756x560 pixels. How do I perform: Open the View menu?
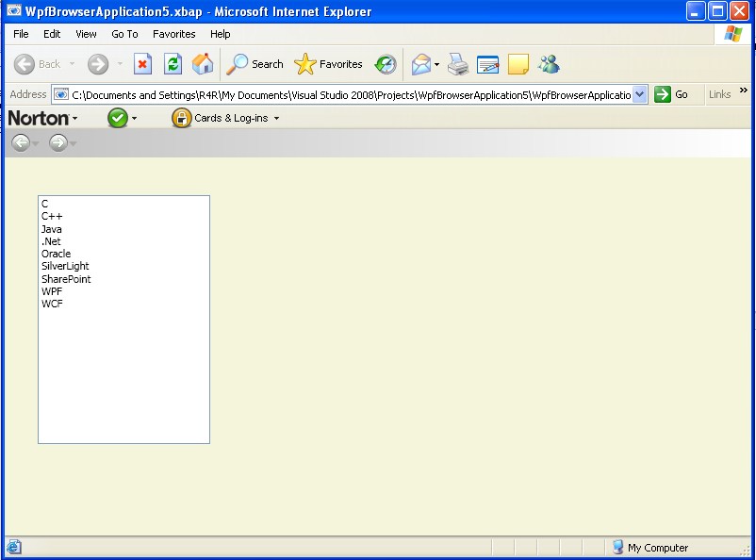[x=86, y=33]
